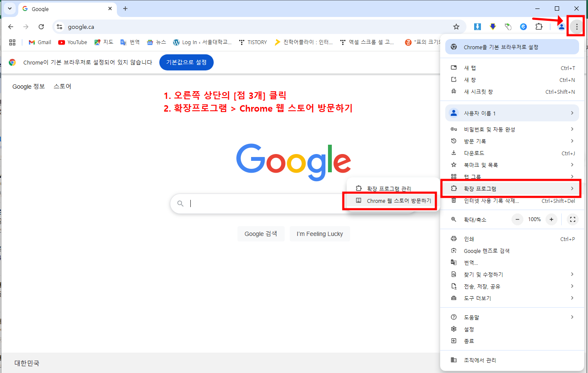Close the Google tab
The width and height of the screenshot is (588, 373).
110,8
